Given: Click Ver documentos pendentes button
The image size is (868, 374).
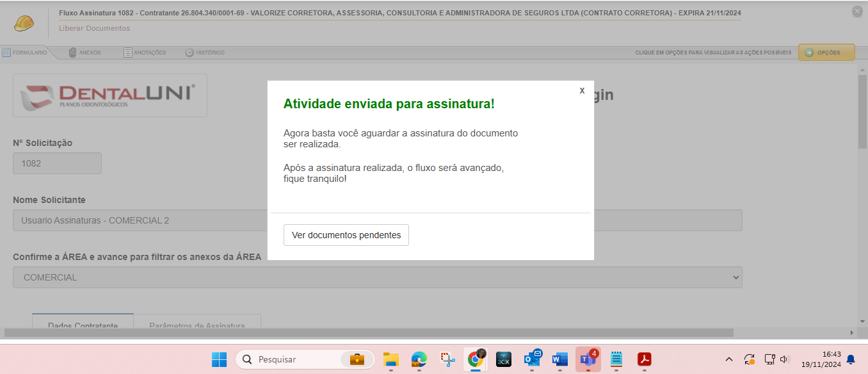Looking at the screenshot, I should coord(346,235).
